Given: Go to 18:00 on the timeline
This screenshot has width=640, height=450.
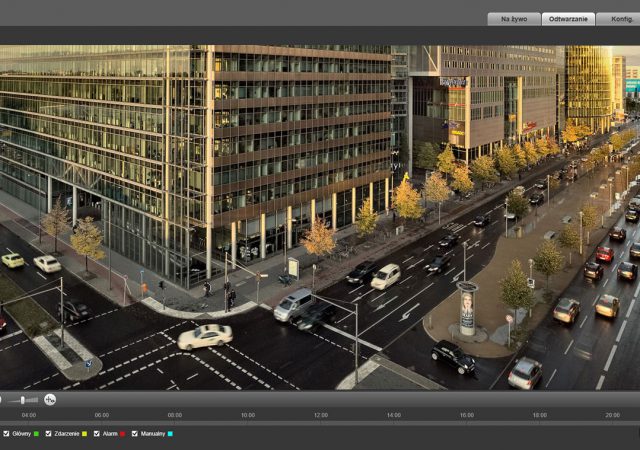Looking at the screenshot, I should [540, 415].
